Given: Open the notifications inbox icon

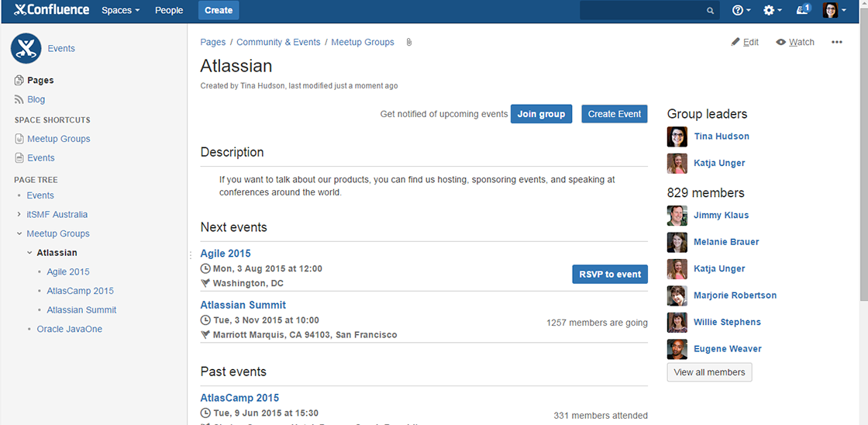Looking at the screenshot, I should coord(803,9).
